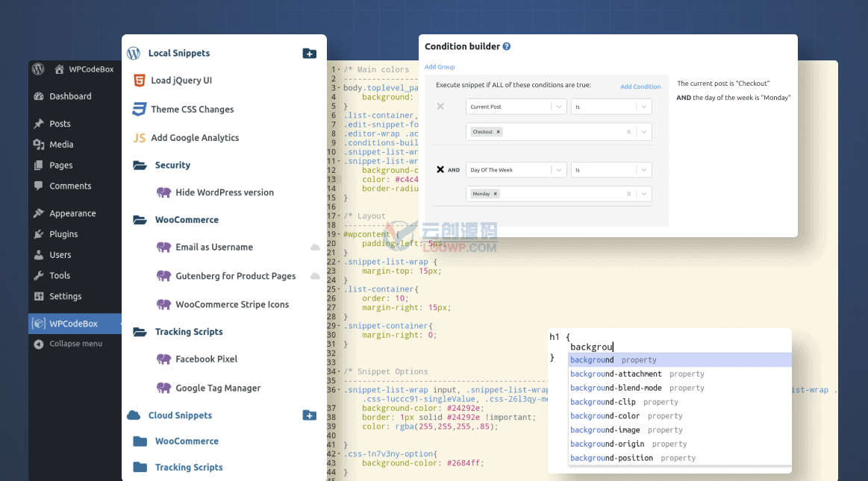Open Is operator dropdown for Day Of The Week
Image resolution: width=868 pixels, height=481 pixels.
(x=611, y=170)
